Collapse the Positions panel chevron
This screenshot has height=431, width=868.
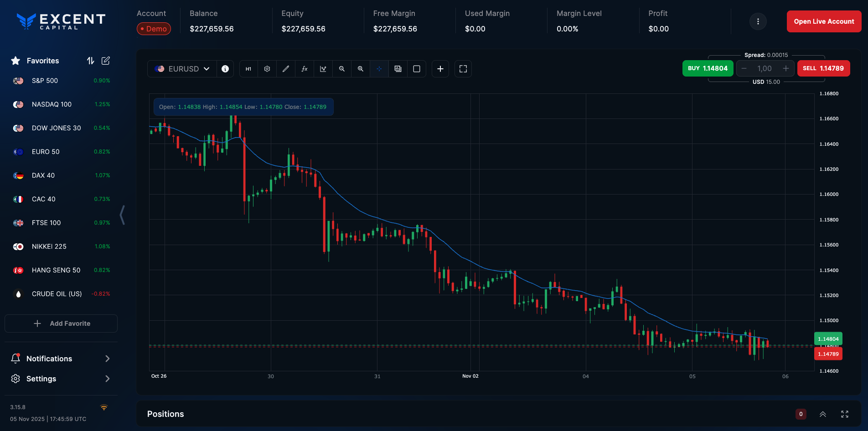822,414
